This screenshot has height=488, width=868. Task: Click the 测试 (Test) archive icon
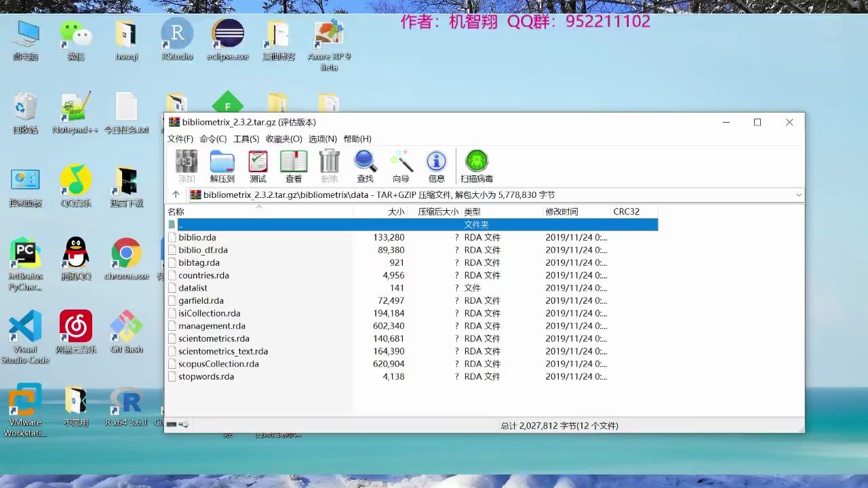point(258,165)
